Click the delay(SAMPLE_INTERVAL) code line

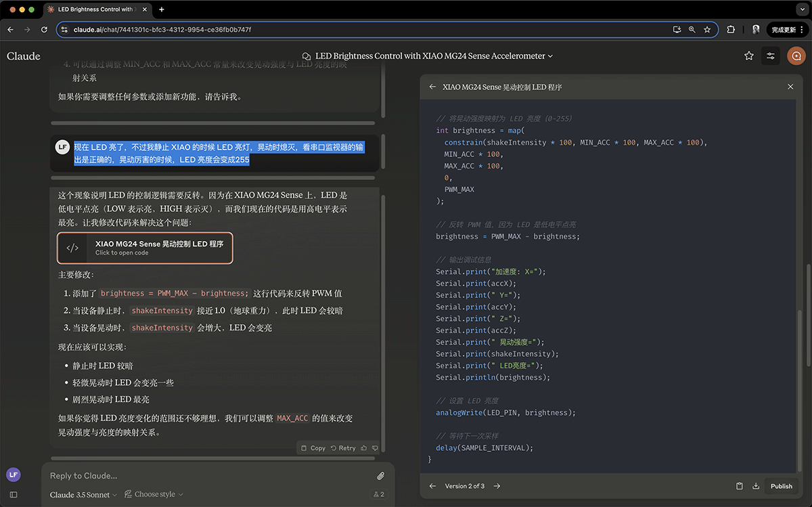pyautogui.click(x=484, y=447)
